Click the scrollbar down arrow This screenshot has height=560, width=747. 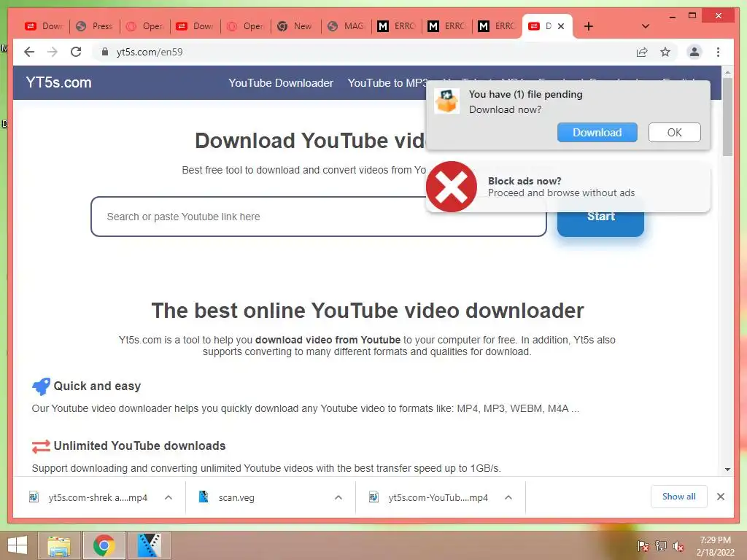[727, 470]
